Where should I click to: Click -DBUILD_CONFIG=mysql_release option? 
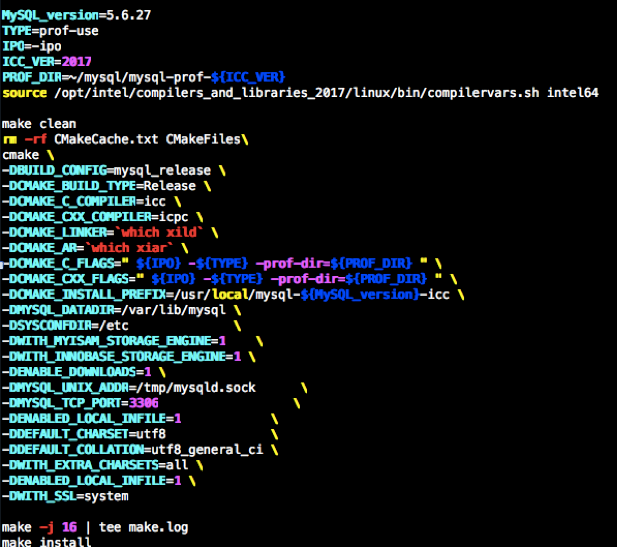[x=106, y=170]
